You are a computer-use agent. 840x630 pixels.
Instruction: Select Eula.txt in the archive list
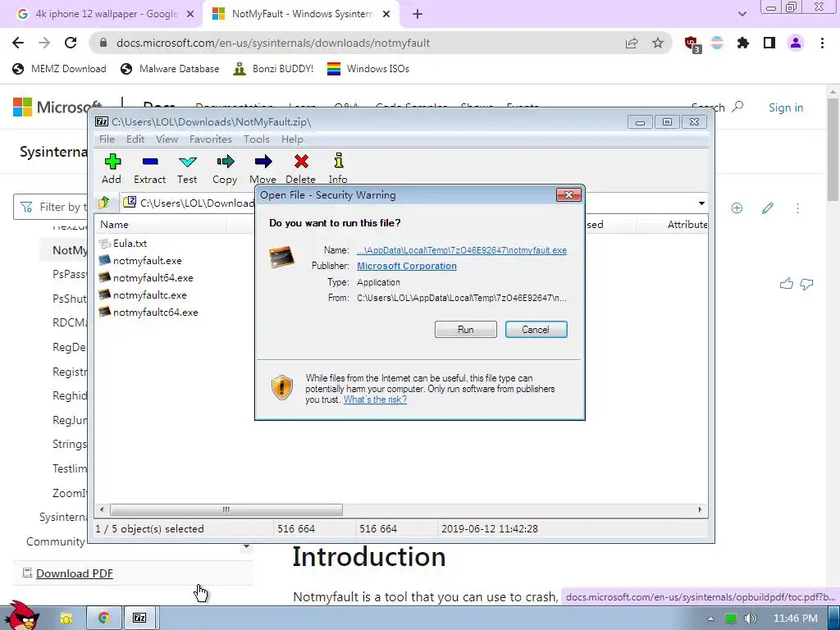(x=130, y=243)
